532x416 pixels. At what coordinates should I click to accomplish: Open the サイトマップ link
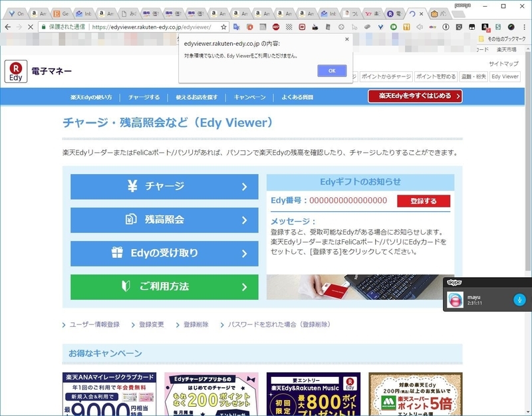click(x=503, y=63)
